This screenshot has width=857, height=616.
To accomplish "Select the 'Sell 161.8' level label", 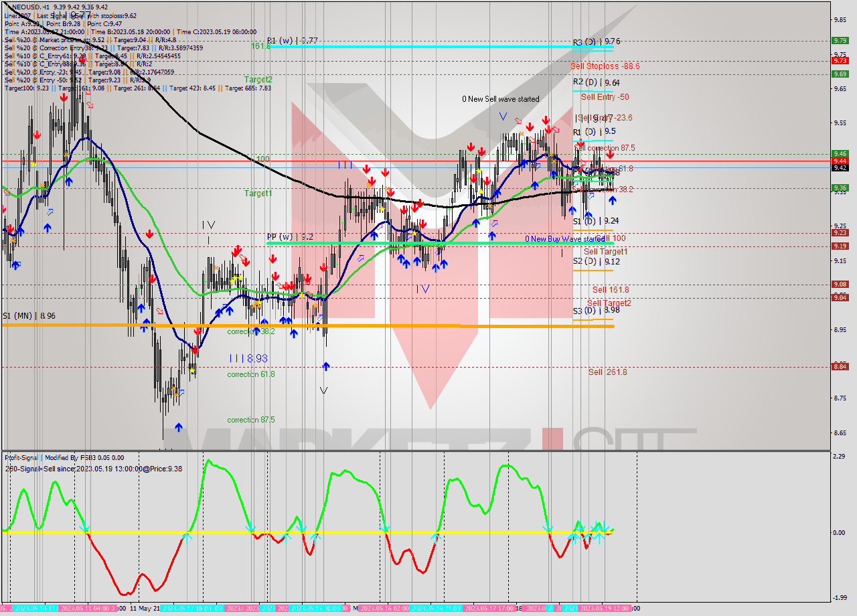I will [611, 290].
